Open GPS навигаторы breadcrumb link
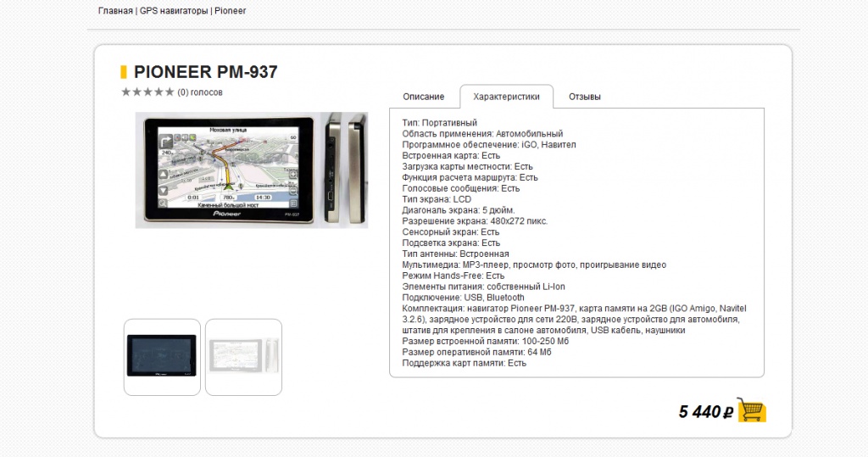868x457 pixels. (x=174, y=10)
